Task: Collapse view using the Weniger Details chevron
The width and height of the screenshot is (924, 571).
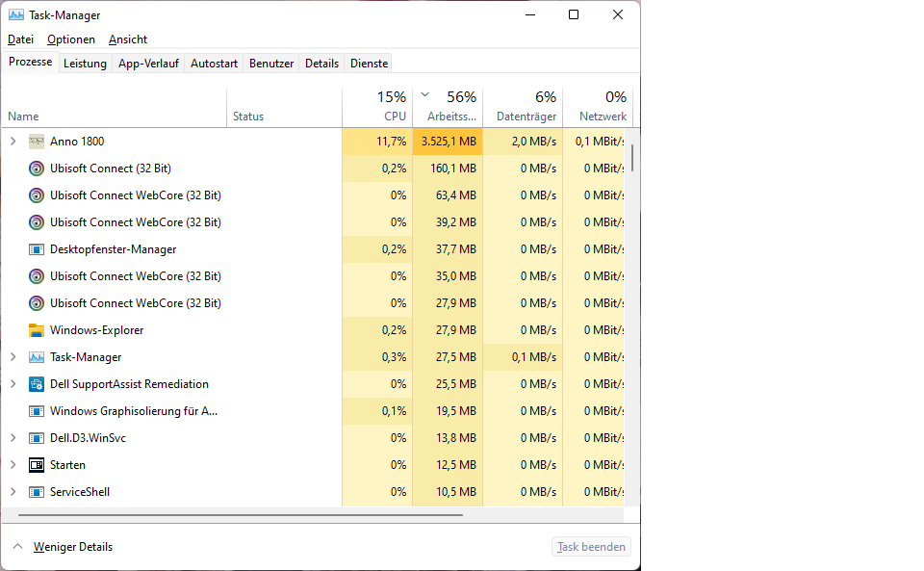Action: (x=17, y=547)
